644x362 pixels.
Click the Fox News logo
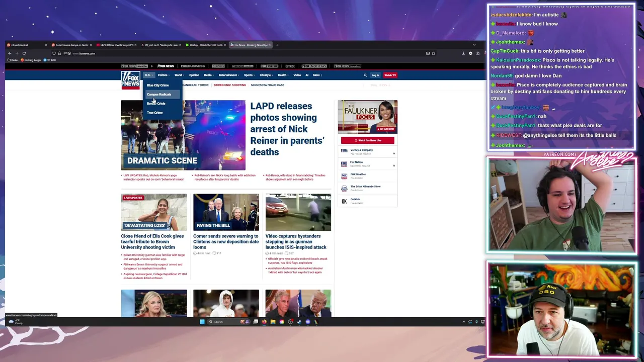(x=130, y=80)
